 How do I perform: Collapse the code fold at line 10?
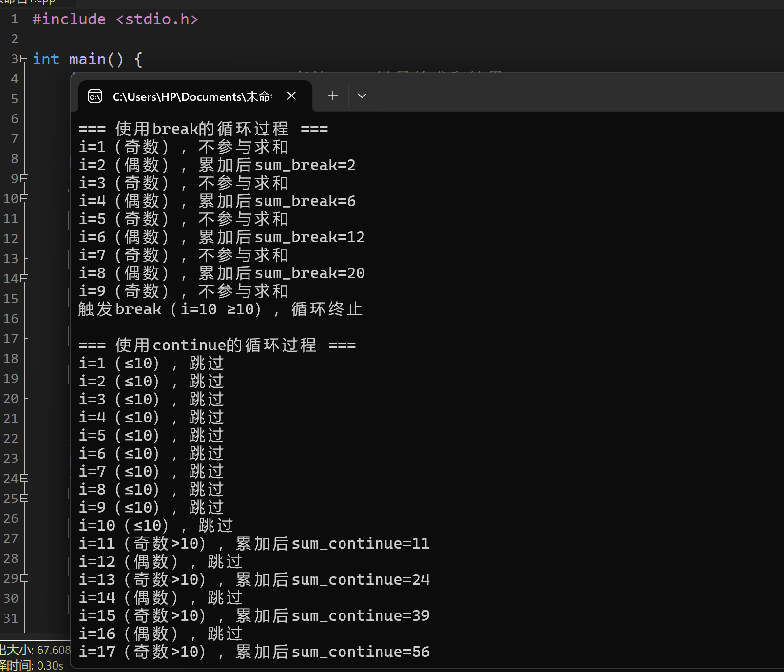24,198
